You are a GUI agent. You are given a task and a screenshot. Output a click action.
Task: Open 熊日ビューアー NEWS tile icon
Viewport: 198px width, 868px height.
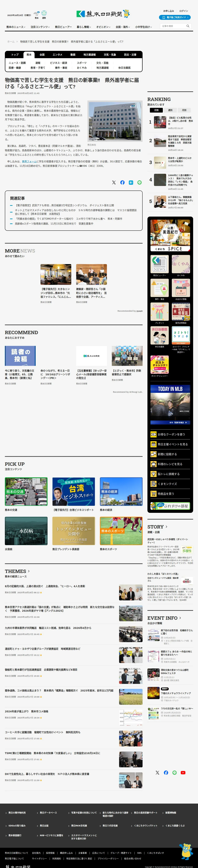tap(160, 264)
